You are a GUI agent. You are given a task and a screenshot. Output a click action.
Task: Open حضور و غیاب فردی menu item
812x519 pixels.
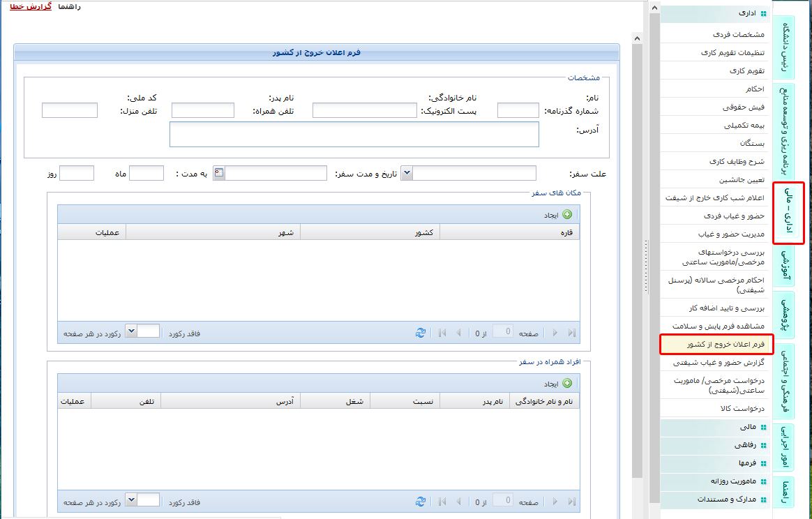pos(714,216)
